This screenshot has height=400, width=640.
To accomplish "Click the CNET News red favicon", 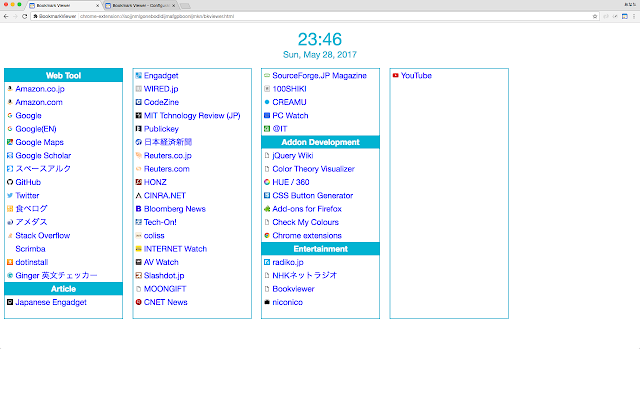I will [x=138, y=302].
